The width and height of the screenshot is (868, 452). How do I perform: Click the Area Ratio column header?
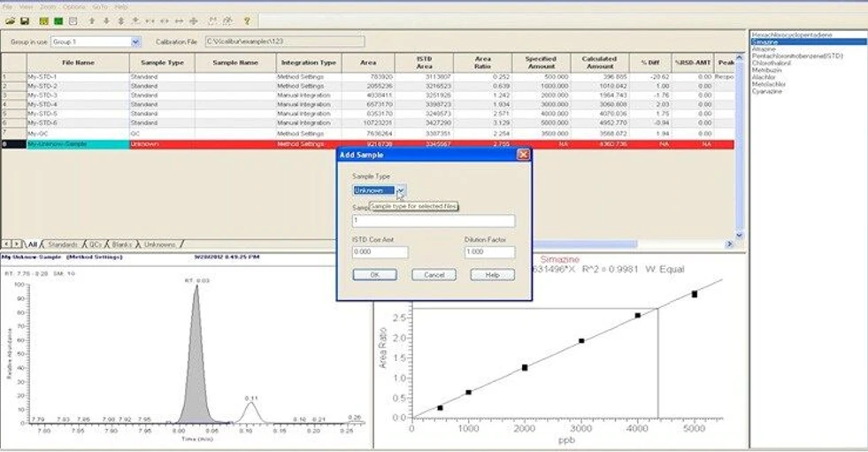point(483,63)
